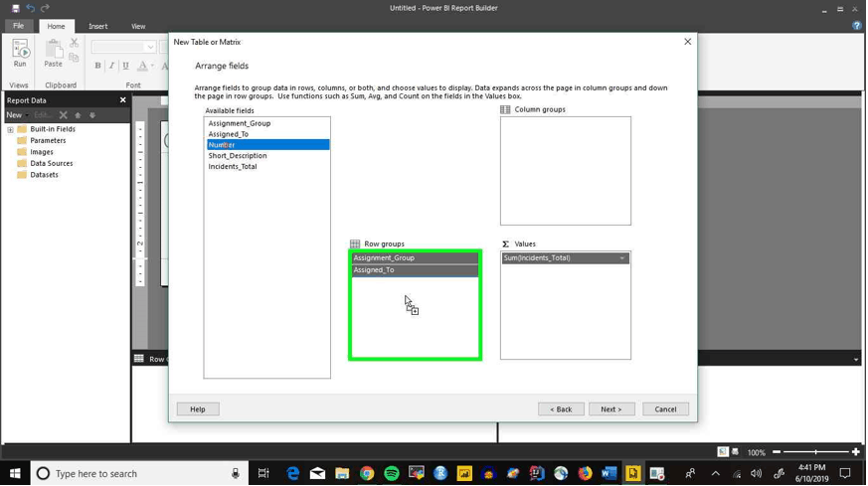Click the Cut scissors icon
Viewport: 868px width, 486px height.
pos(75,43)
